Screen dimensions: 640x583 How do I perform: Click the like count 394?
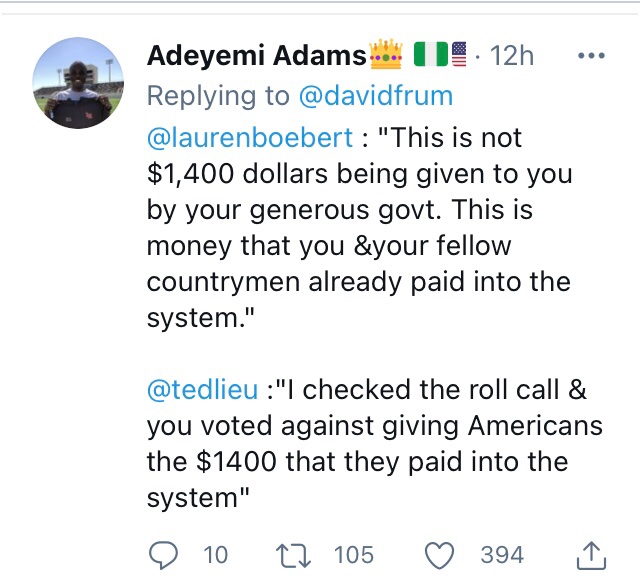coord(504,554)
